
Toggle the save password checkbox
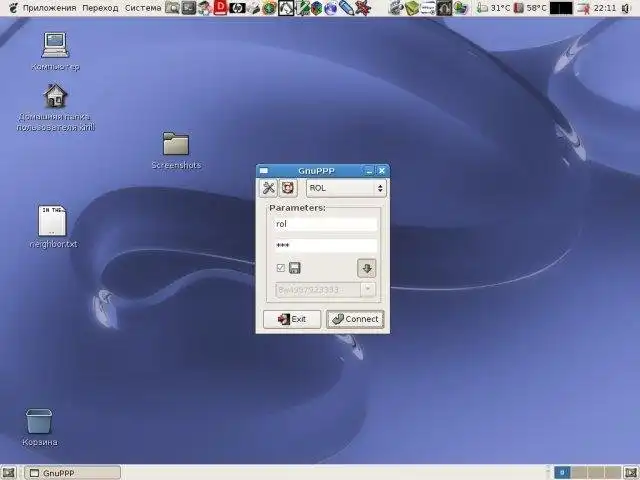tap(280, 268)
